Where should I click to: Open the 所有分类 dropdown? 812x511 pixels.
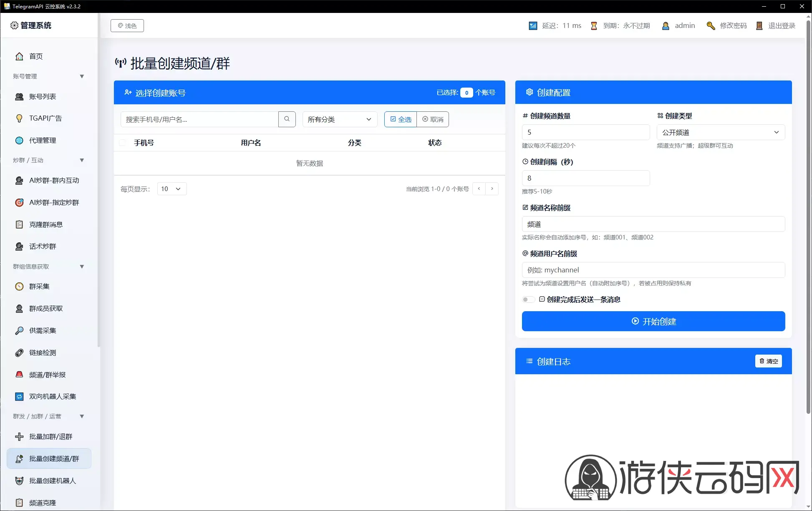click(x=340, y=119)
